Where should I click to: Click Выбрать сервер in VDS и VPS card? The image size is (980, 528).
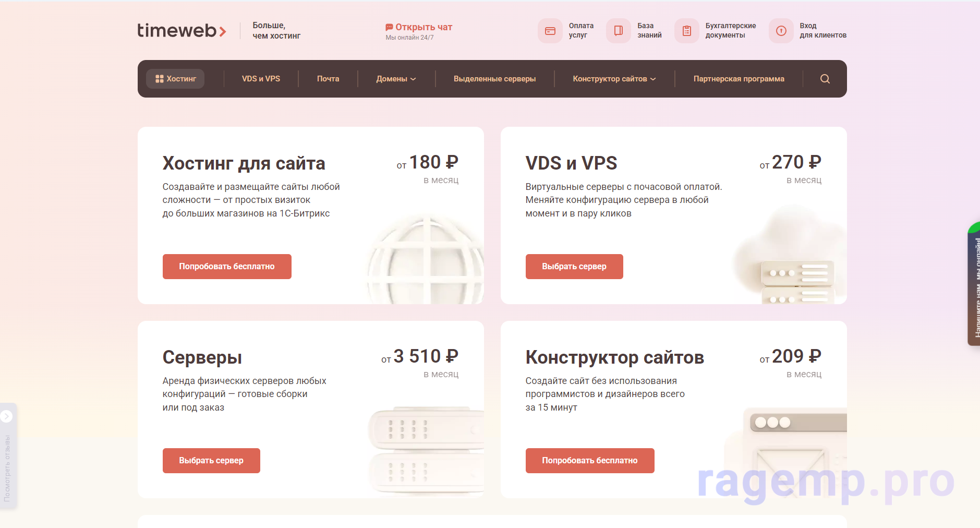pos(574,267)
